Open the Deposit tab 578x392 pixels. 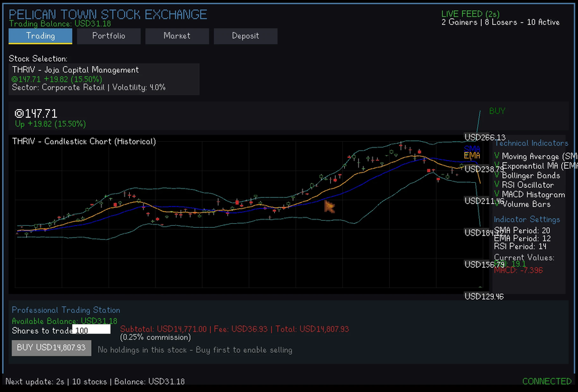245,36
